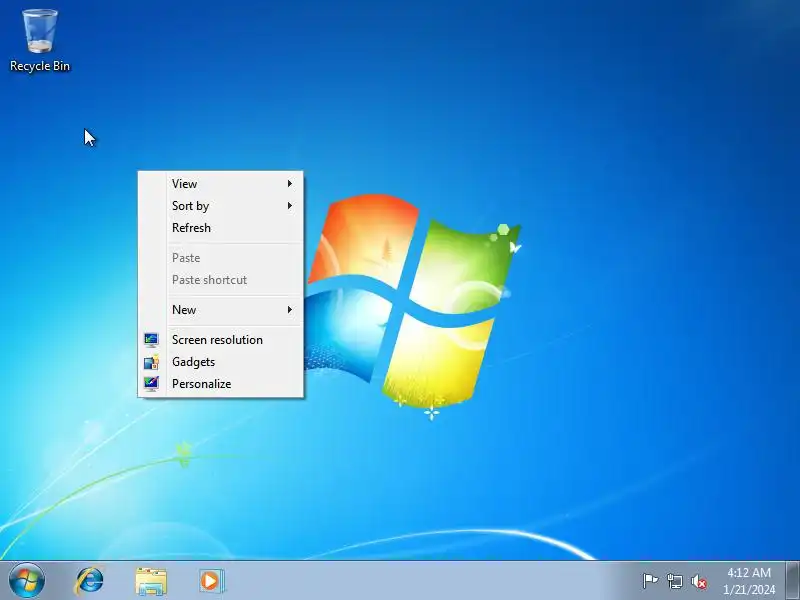Choose Gadgets from the context menu
800x600 pixels.
[220, 362]
